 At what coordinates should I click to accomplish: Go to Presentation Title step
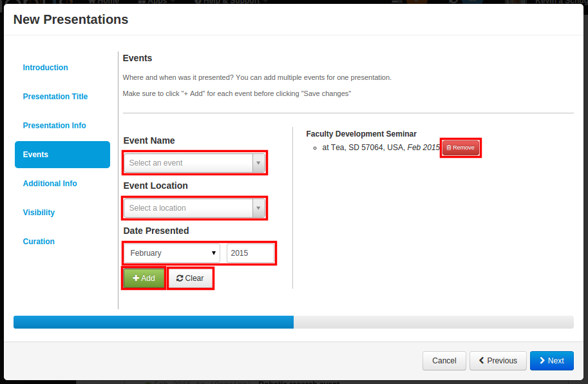tap(55, 97)
